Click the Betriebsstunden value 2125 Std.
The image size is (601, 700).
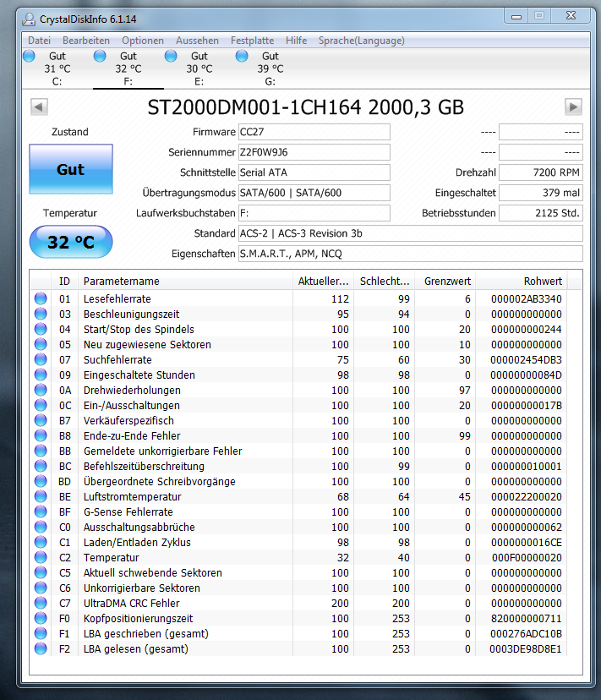[x=541, y=213]
